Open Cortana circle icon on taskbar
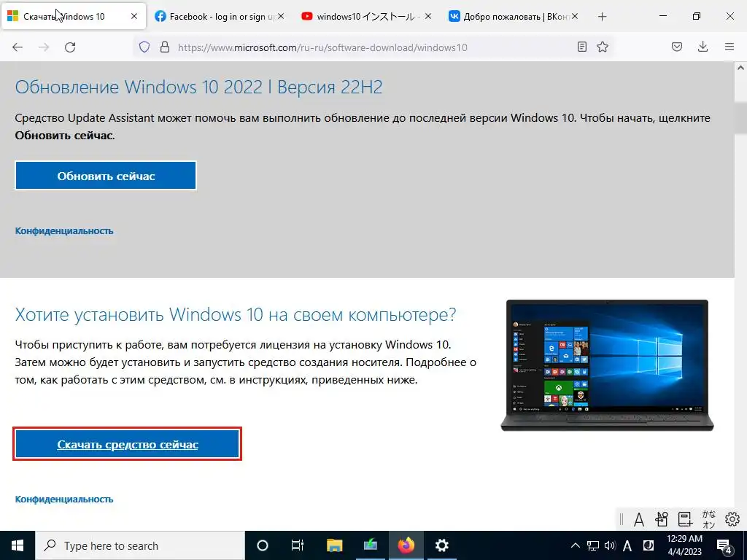 (263, 545)
